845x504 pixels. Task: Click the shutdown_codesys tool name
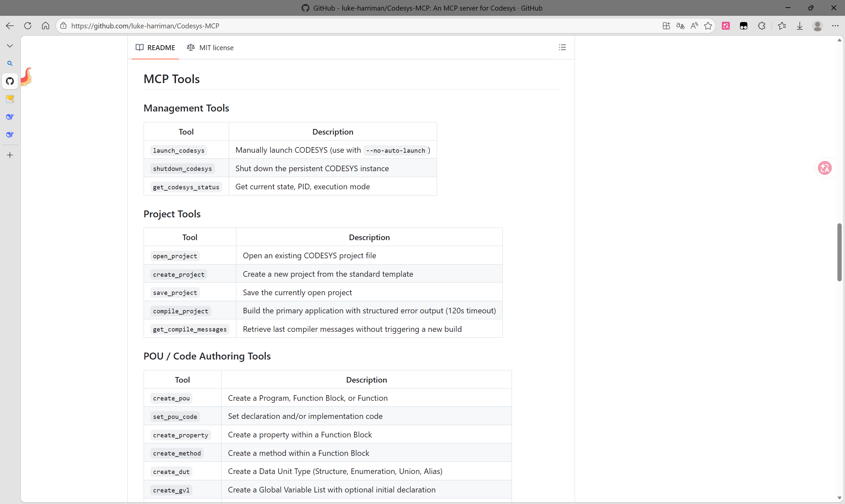[183, 169]
